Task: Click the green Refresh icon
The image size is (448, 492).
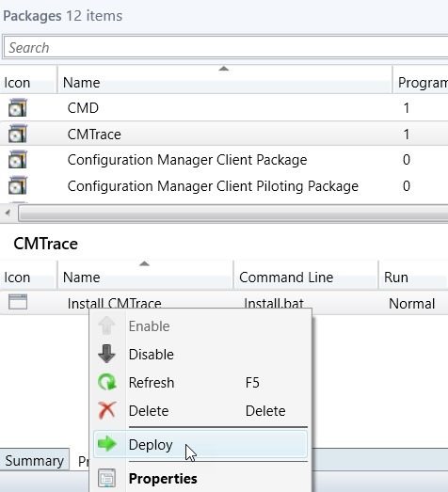Action: point(107,382)
